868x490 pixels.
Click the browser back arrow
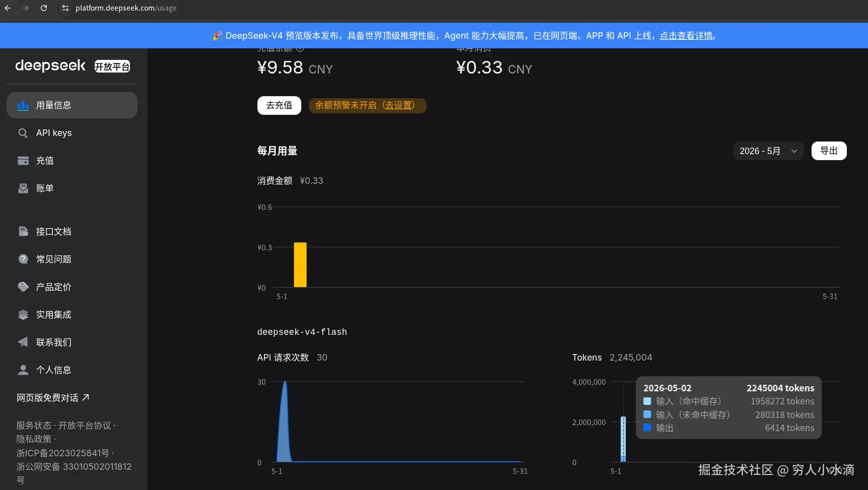(8, 8)
